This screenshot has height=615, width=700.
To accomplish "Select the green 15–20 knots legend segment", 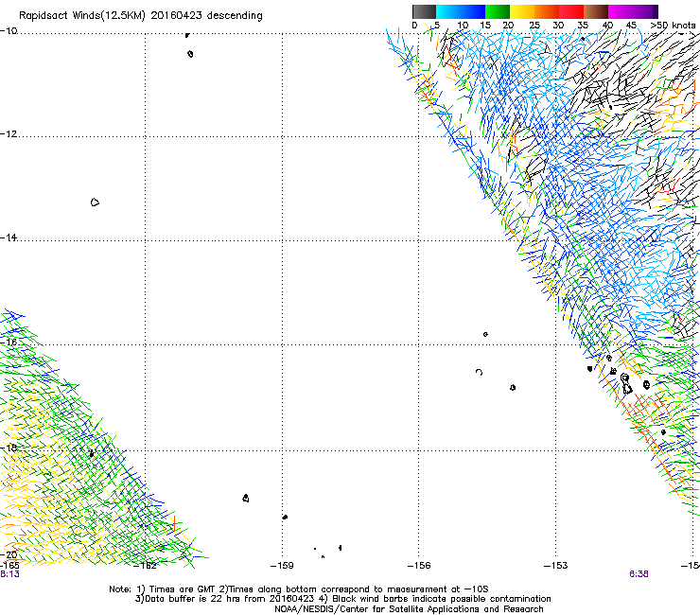I will [498, 11].
